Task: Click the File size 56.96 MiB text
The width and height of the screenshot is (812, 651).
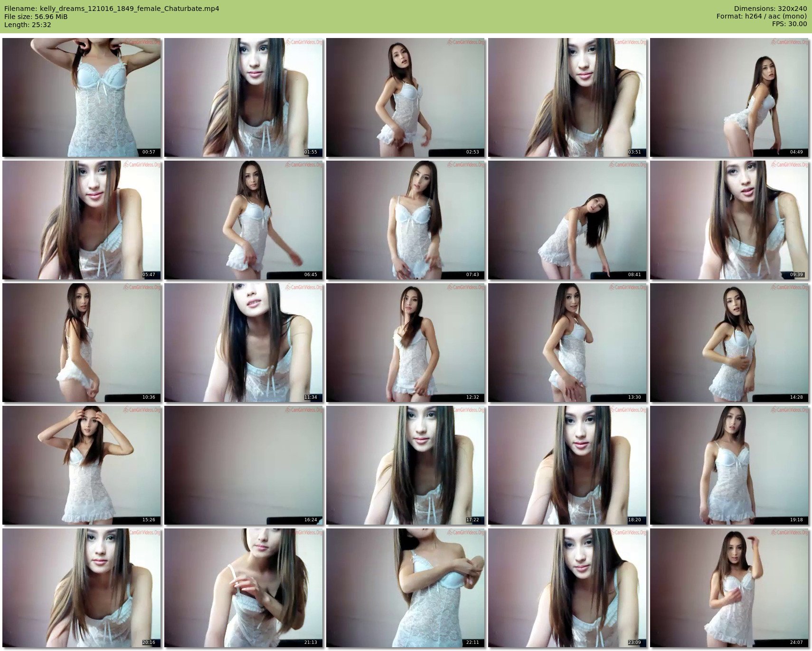Action: click(36, 17)
